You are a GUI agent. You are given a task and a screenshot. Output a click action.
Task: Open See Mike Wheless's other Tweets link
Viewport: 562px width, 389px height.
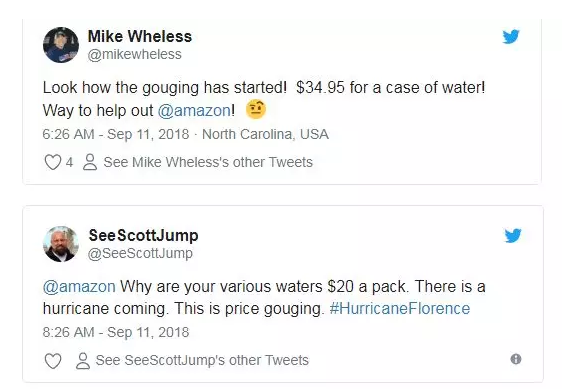click(x=208, y=162)
